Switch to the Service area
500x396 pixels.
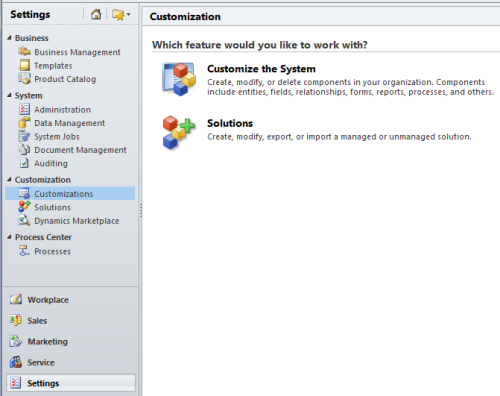(41, 362)
